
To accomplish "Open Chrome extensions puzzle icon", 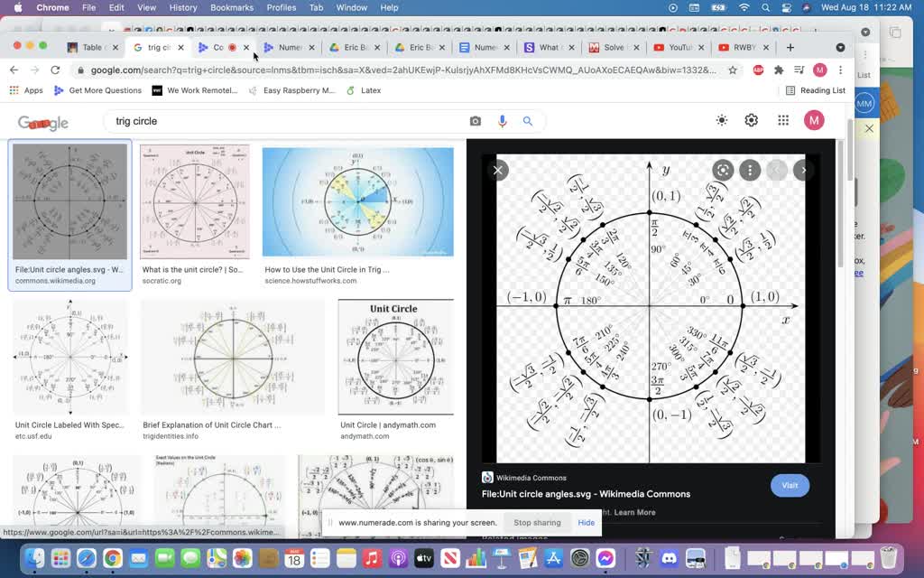I will pyautogui.click(x=779, y=70).
